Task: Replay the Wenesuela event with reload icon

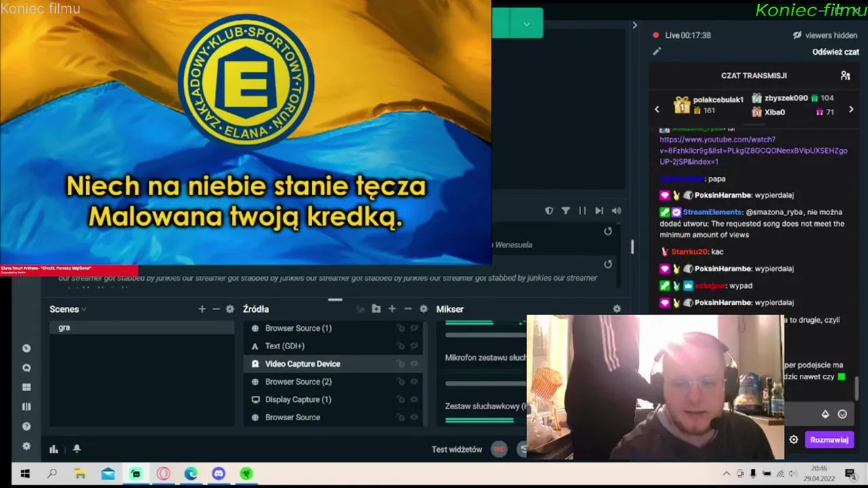Action: pyautogui.click(x=608, y=232)
